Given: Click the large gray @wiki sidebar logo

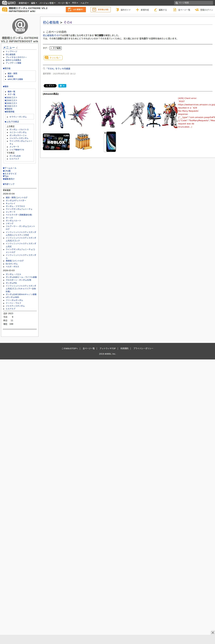Looking at the screenshot, I should click(x=20, y=26).
